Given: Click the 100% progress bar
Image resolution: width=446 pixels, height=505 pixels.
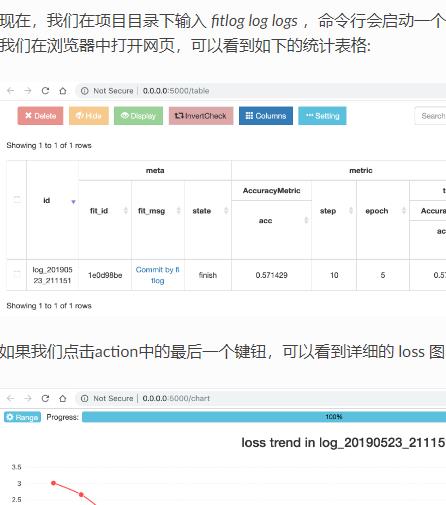Looking at the screenshot, I should [264, 417].
